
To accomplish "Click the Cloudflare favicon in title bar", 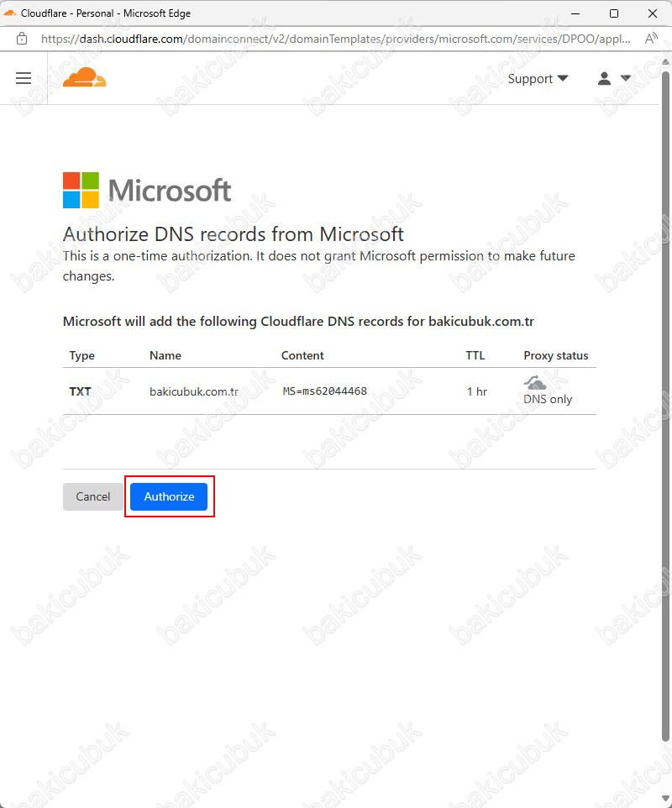I will pyautogui.click(x=10, y=13).
